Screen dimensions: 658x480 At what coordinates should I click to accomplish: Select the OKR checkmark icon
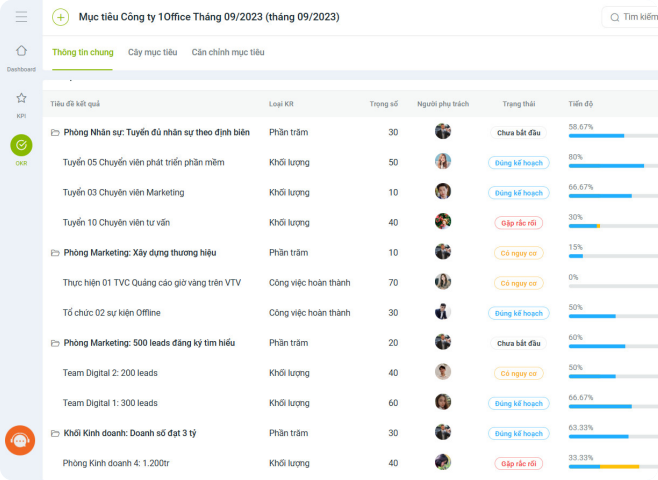(21, 145)
